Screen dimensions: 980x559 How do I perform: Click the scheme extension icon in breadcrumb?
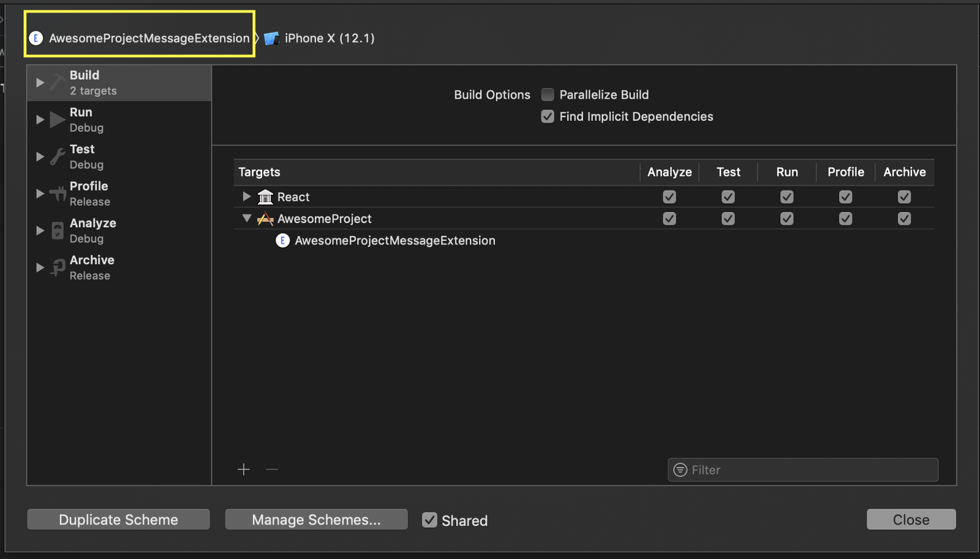click(x=36, y=38)
